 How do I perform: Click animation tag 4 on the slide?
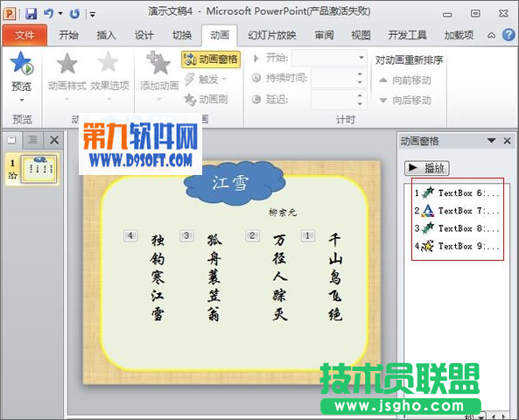(x=130, y=235)
